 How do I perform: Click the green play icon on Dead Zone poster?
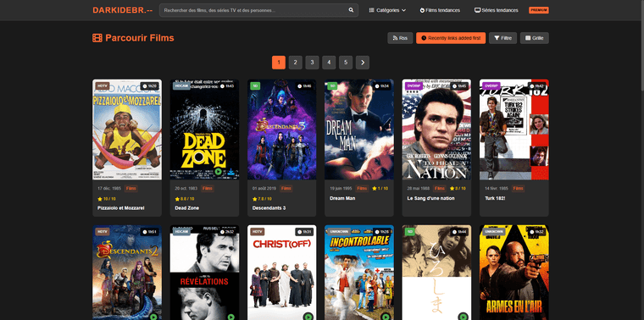[218, 172]
